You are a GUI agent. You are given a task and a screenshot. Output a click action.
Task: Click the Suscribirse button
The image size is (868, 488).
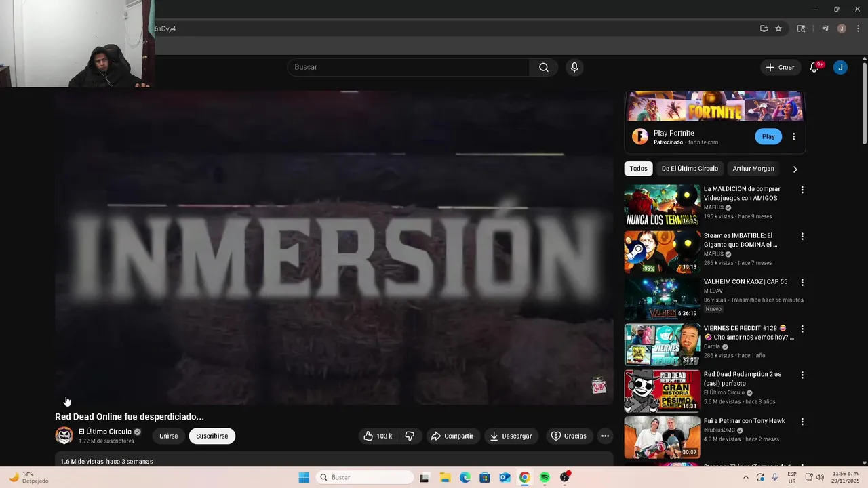tap(212, 436)
